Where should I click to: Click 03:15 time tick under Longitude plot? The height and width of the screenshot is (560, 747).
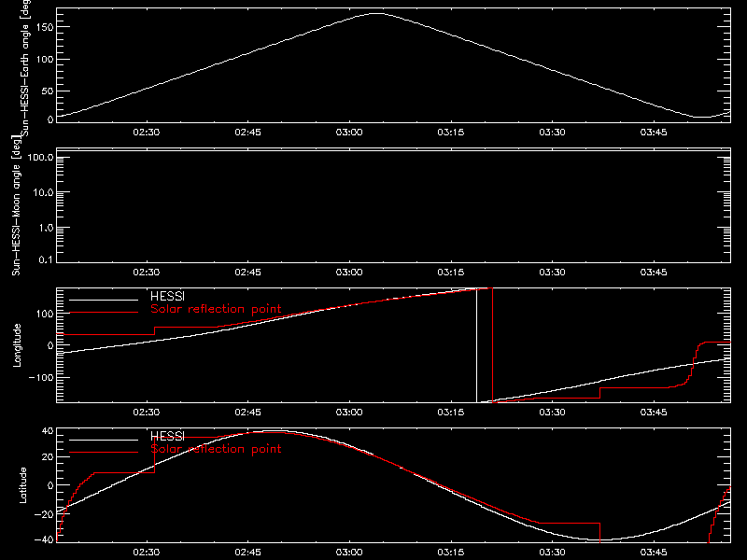point(451,412)
